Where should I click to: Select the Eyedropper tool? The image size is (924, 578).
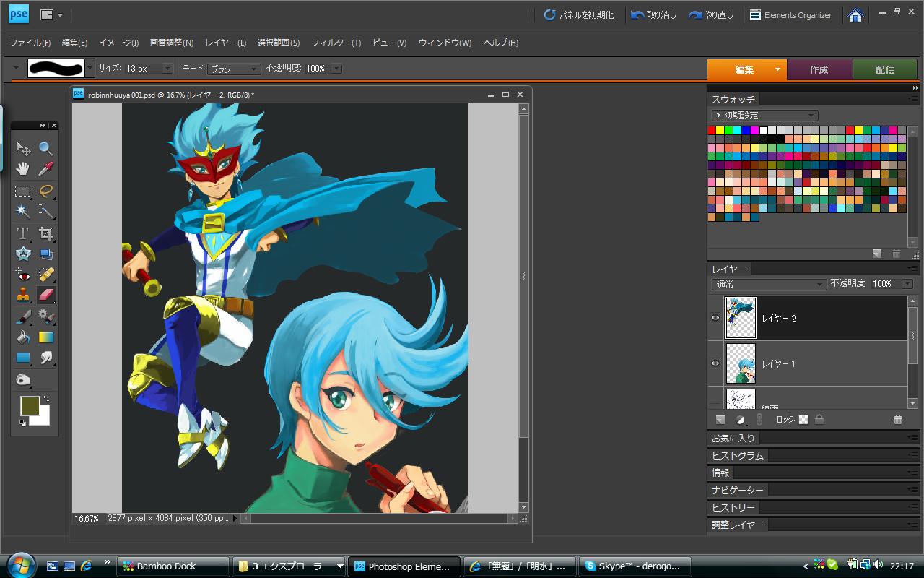click(45, 169)
